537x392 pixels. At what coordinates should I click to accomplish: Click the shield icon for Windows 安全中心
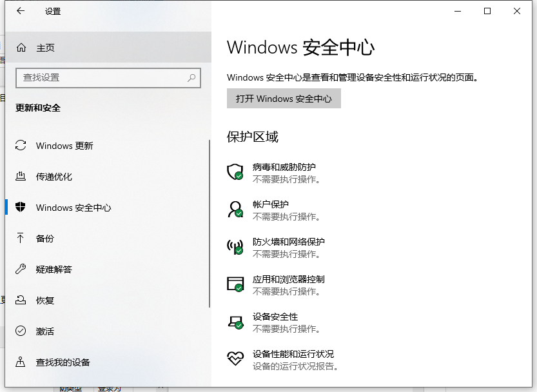coord(21,207)
